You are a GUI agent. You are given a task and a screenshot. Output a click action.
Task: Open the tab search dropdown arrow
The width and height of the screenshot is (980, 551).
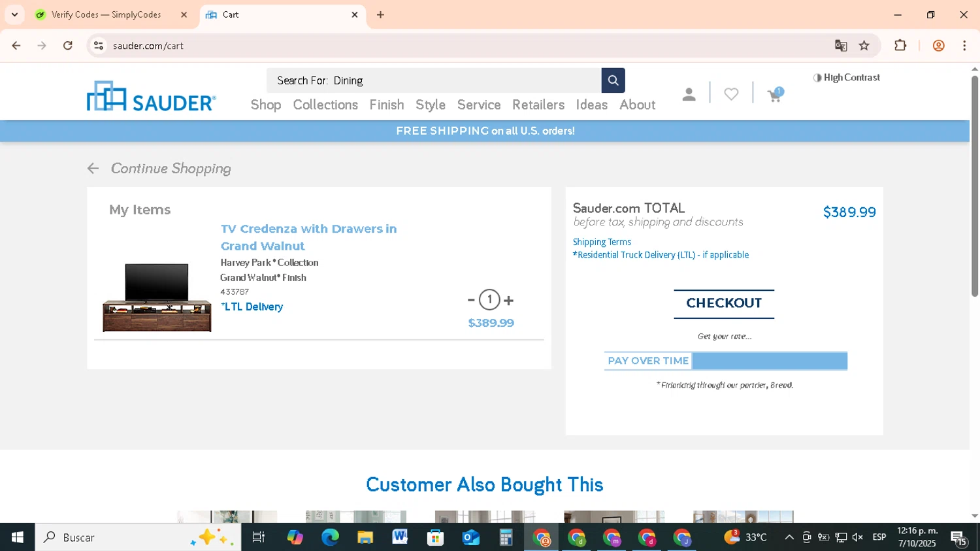[x=14, y=14]
